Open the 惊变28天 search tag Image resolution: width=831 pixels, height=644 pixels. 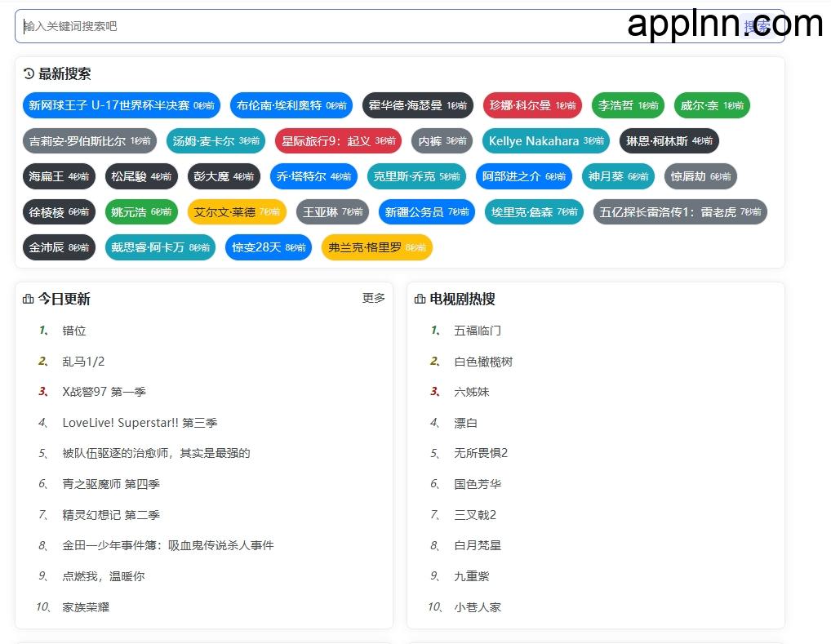[268, 247]
